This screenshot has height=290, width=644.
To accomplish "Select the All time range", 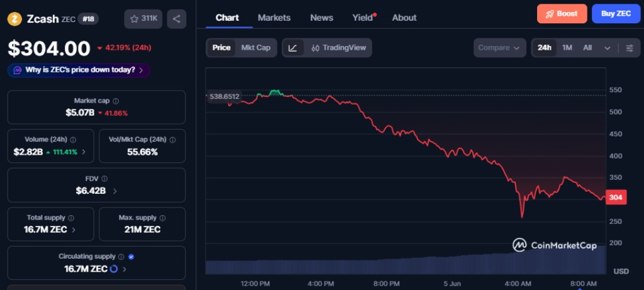I will click(x=587, y=48).
